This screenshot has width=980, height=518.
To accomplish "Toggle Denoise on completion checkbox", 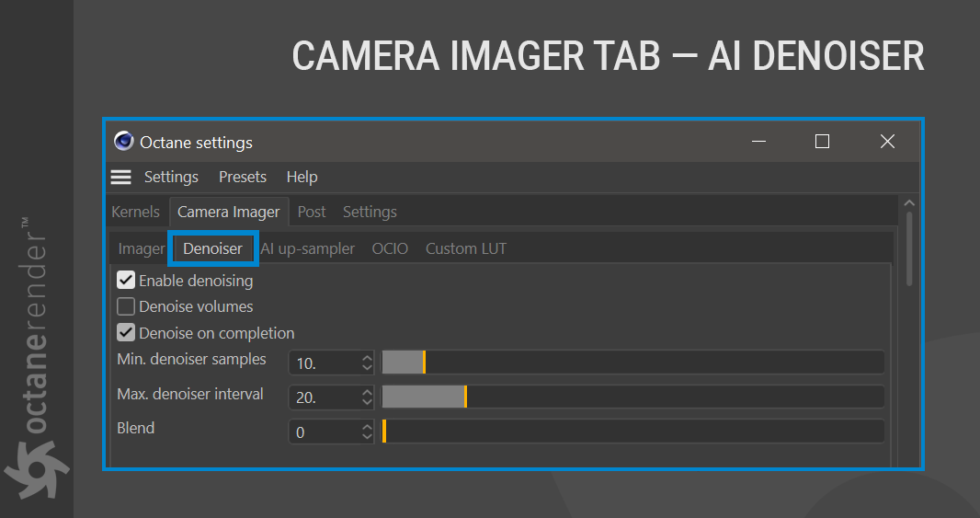I will coord(126,333).
